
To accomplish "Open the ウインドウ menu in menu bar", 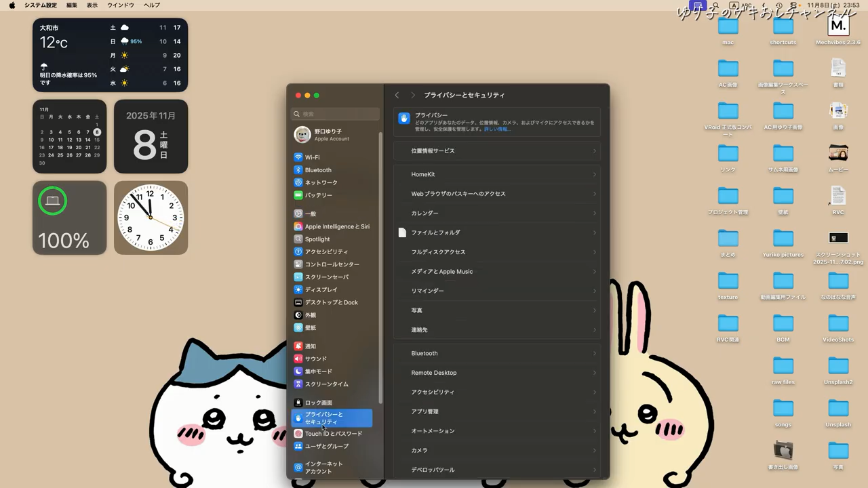I will click(x=120, y=5).
